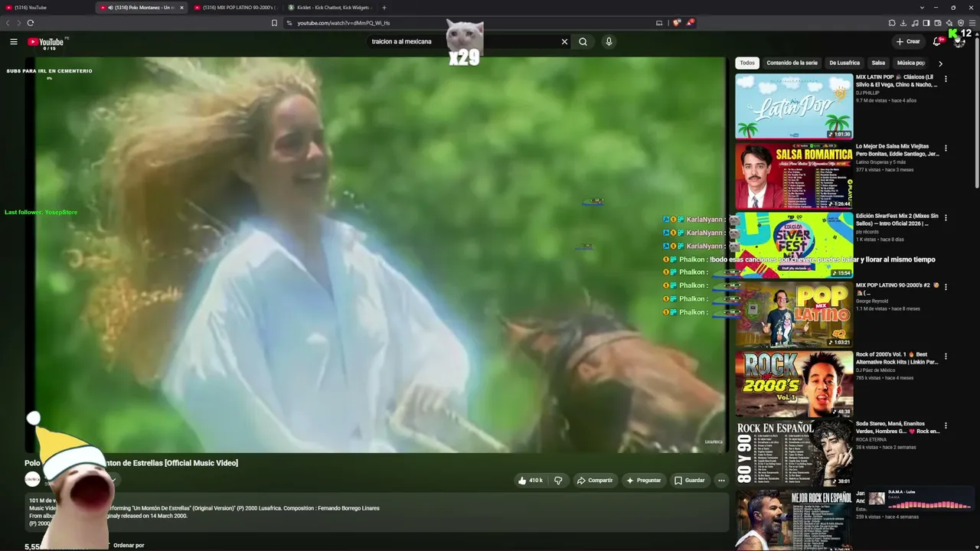This screenshot has height=551, width=980.
Task: Select the De Lusafrica chip
Action: pyautogui.click(x=844, y=63)
